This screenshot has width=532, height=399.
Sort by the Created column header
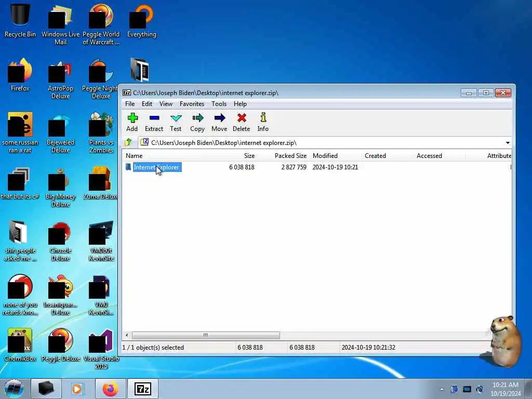tap(388, 156)
